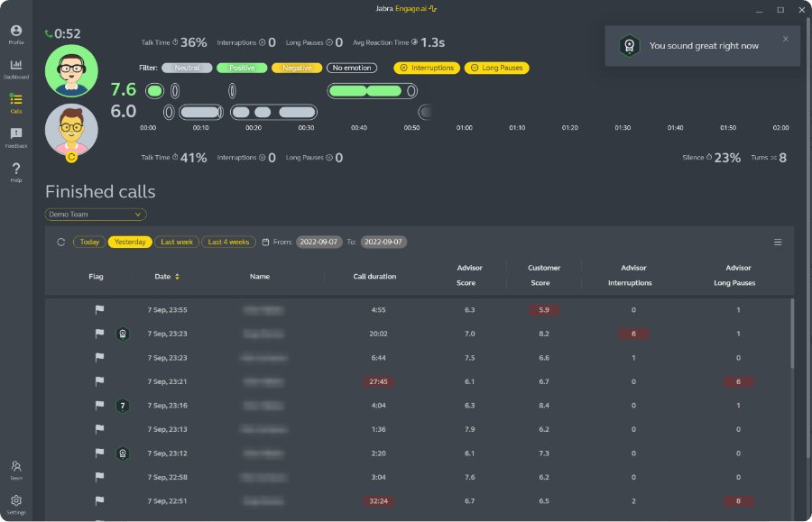
Task: Open the Help section in sidebar
Action: point(16,171)
